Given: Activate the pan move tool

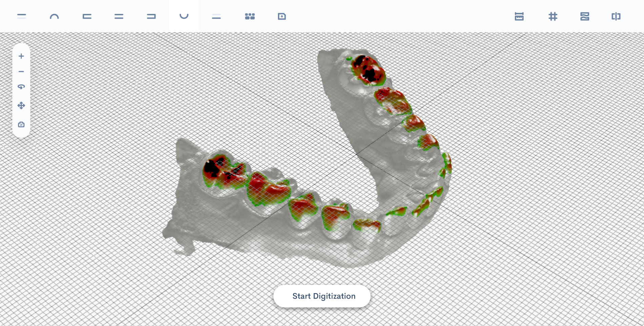Looking at the screenshot, I should pyautogui.click(x=21, y=106).
